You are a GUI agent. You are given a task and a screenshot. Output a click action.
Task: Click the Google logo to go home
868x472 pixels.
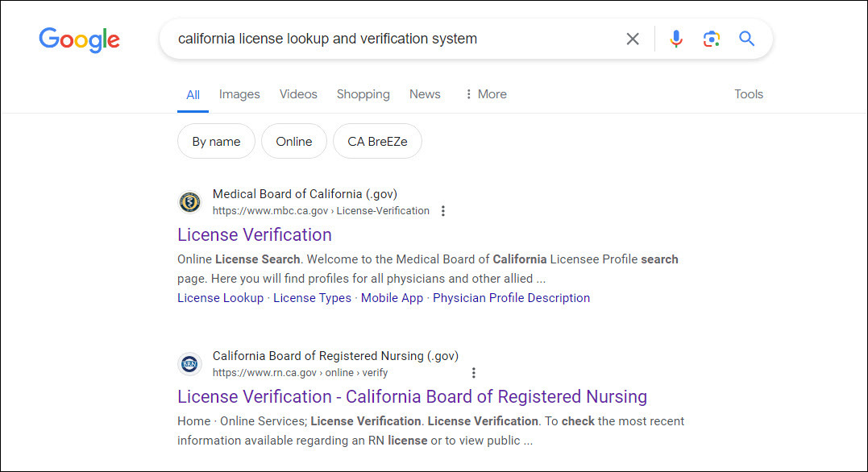pos(79,39)
